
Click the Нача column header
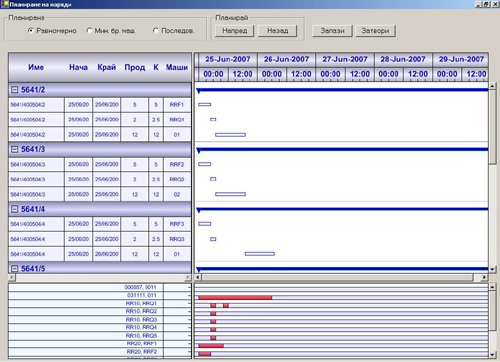coord(78,67)
